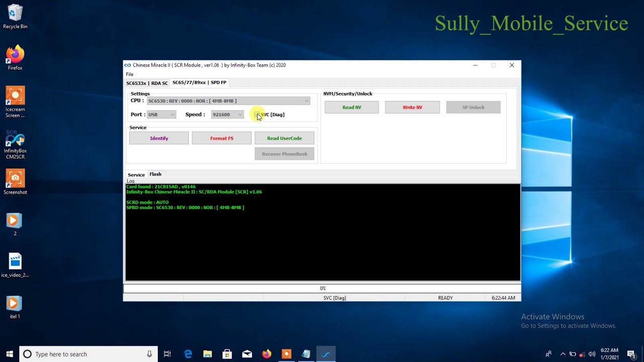Launch Microsoft Edge from the taskbar
The image size is (644, 362).
(x=188, y=354)
